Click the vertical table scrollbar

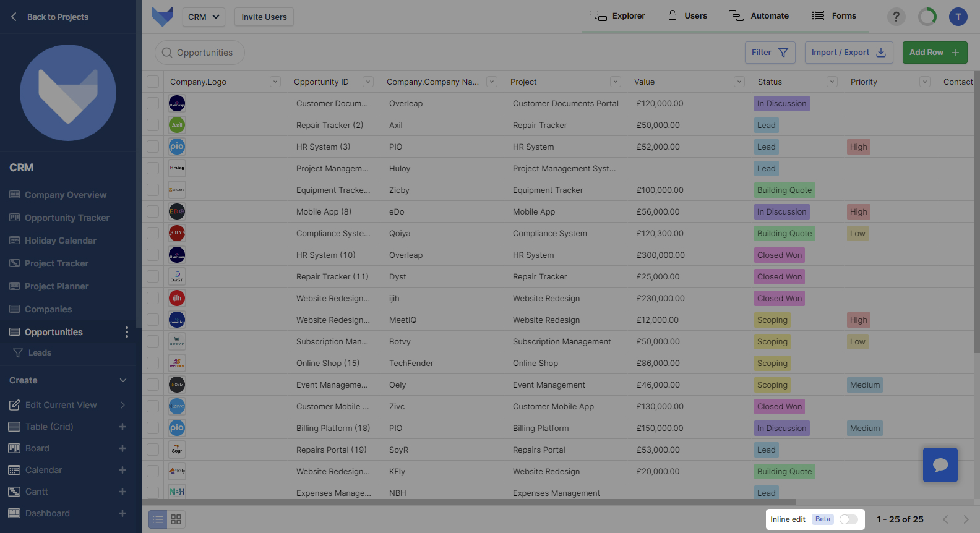(x=977, y=213)
